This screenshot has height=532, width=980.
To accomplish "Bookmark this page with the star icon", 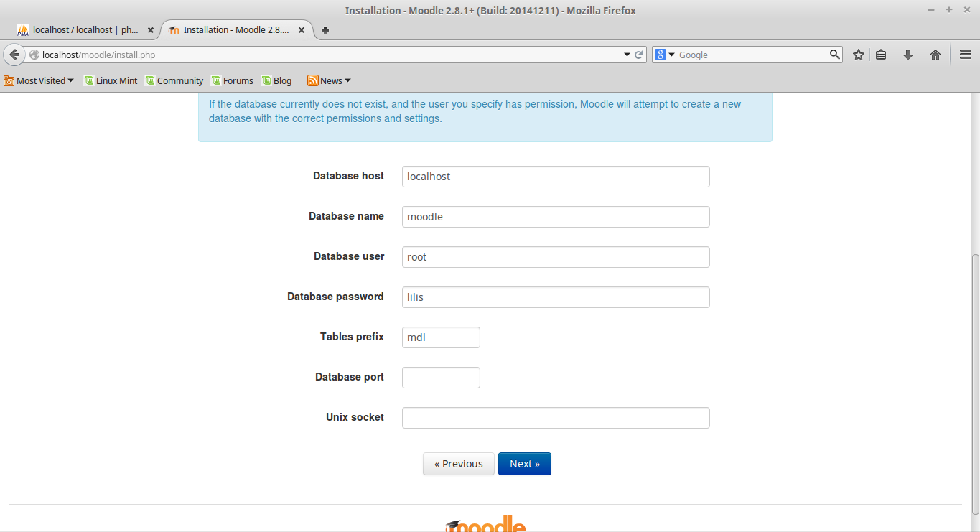I will (858, 54).
